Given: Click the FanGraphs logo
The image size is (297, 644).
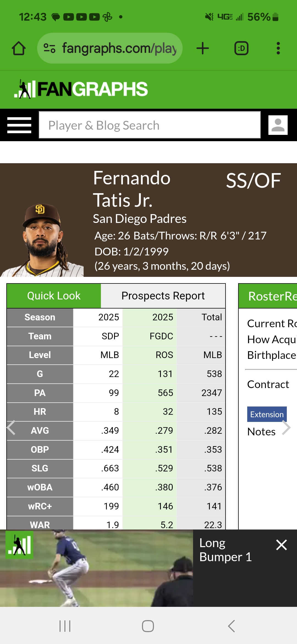Looking at the screenshot, I should tap(81, 89).
